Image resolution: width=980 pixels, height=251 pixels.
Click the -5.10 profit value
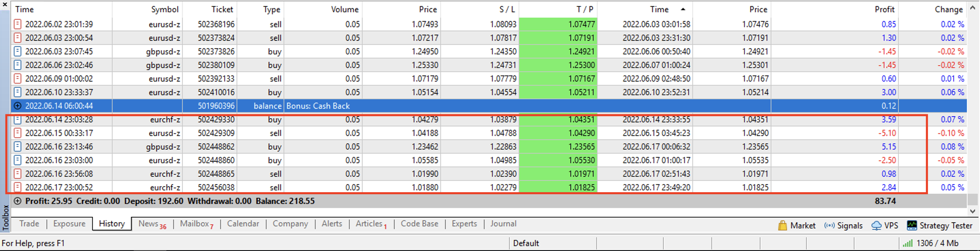(887, 133)
